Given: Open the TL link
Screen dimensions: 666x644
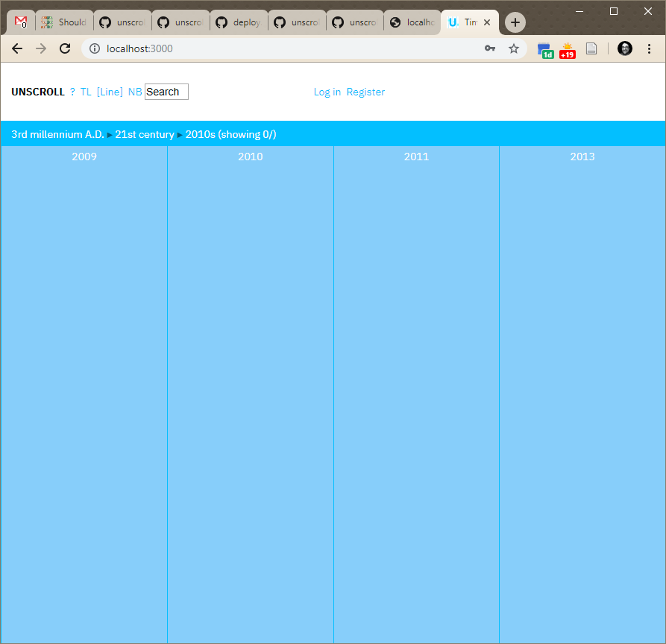Looking at the screenshot, I should (x=86, y=92).
